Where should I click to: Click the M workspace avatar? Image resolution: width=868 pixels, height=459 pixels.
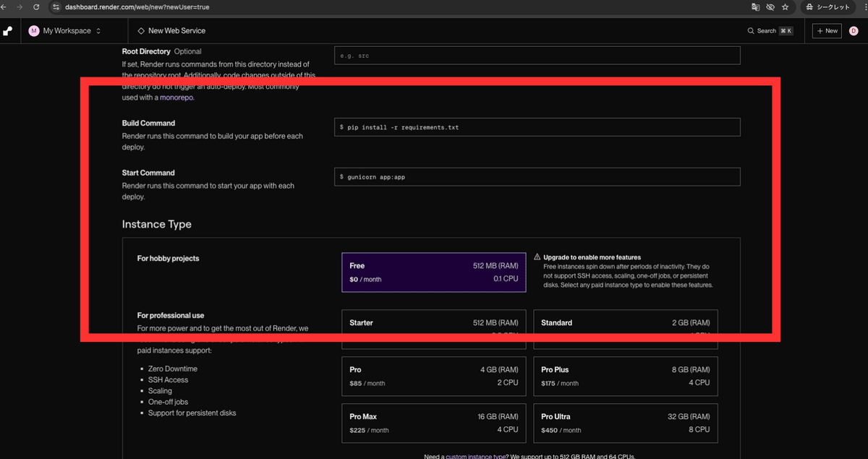(34, 31)
